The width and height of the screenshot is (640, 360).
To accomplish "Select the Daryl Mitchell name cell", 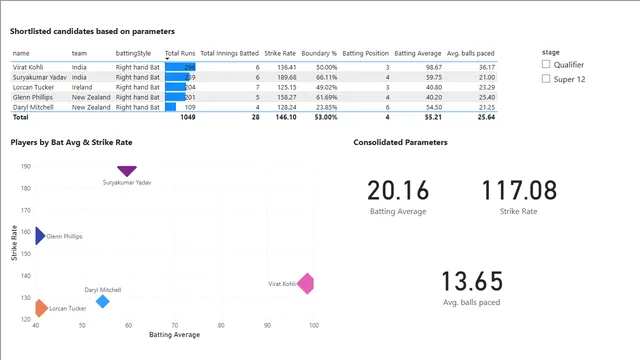I will tap(33, 107).
